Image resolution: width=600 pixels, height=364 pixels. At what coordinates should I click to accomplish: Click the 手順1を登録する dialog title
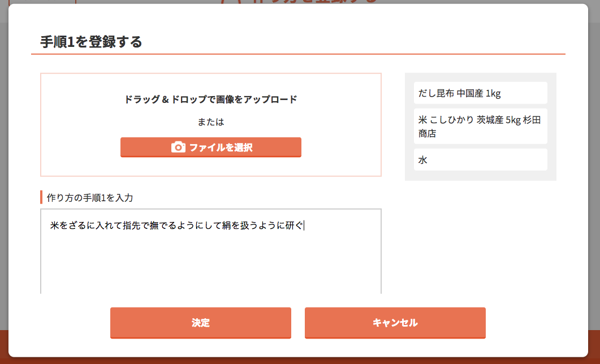91,42
